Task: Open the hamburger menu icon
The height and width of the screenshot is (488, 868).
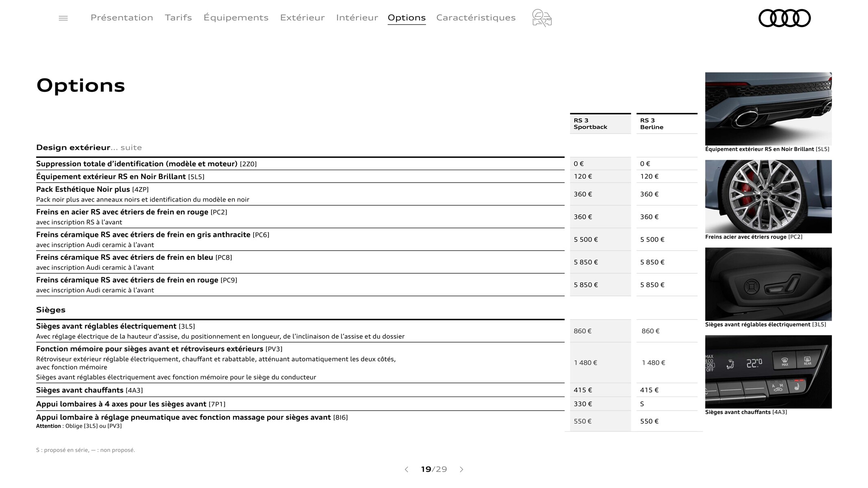Action: click(63, 18)
